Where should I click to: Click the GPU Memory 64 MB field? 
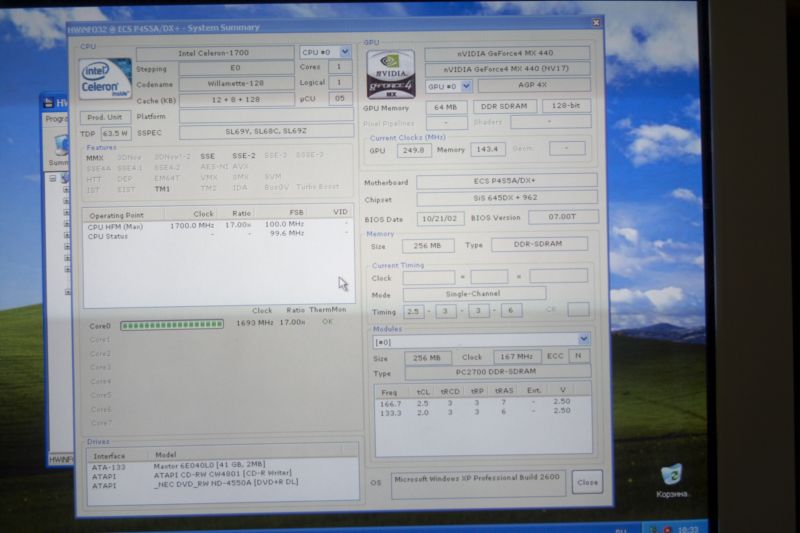pyautogui.click(x=445, y=107)
